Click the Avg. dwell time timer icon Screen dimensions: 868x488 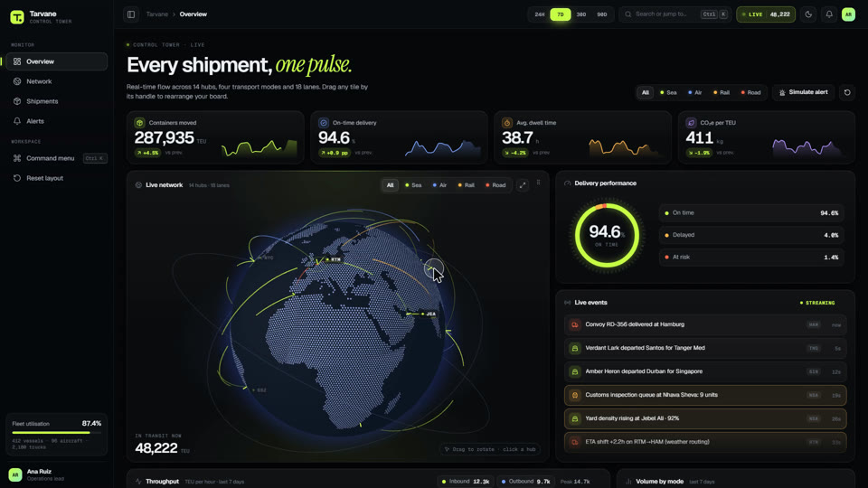pos(507,123)
